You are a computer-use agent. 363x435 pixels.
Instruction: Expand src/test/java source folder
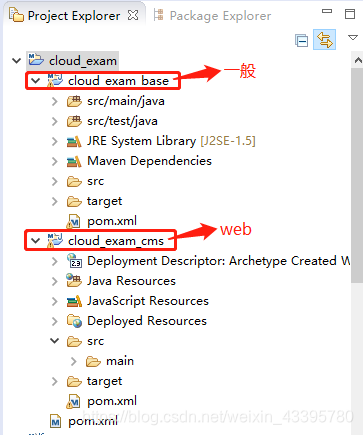55,121
